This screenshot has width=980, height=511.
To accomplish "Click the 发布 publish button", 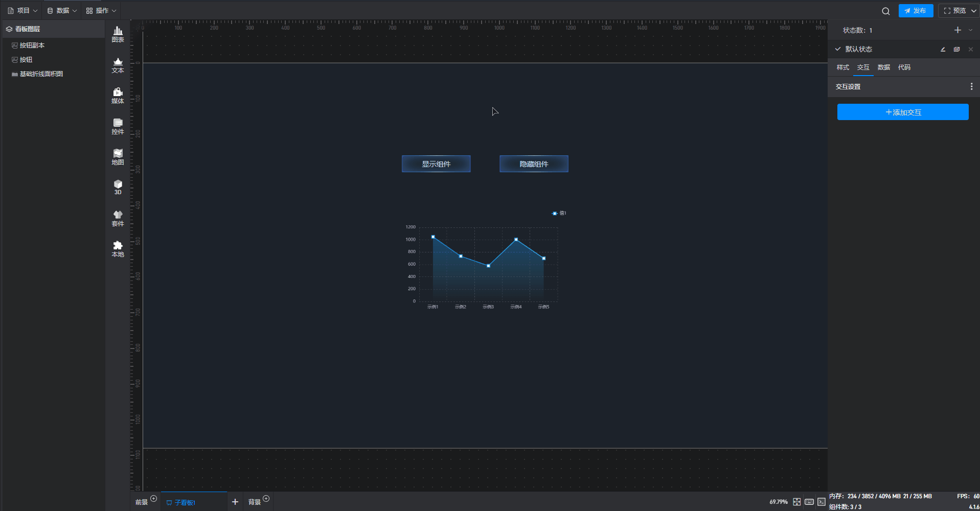I will pos(916,11).
